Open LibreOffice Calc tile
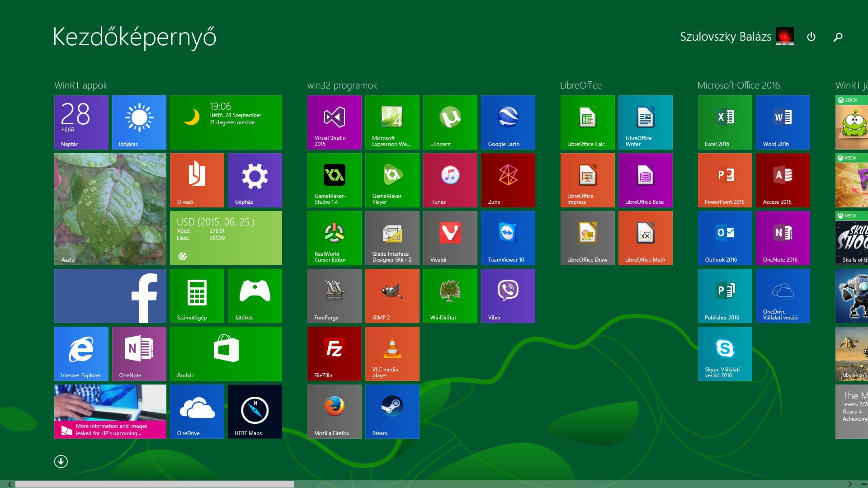 588,122
